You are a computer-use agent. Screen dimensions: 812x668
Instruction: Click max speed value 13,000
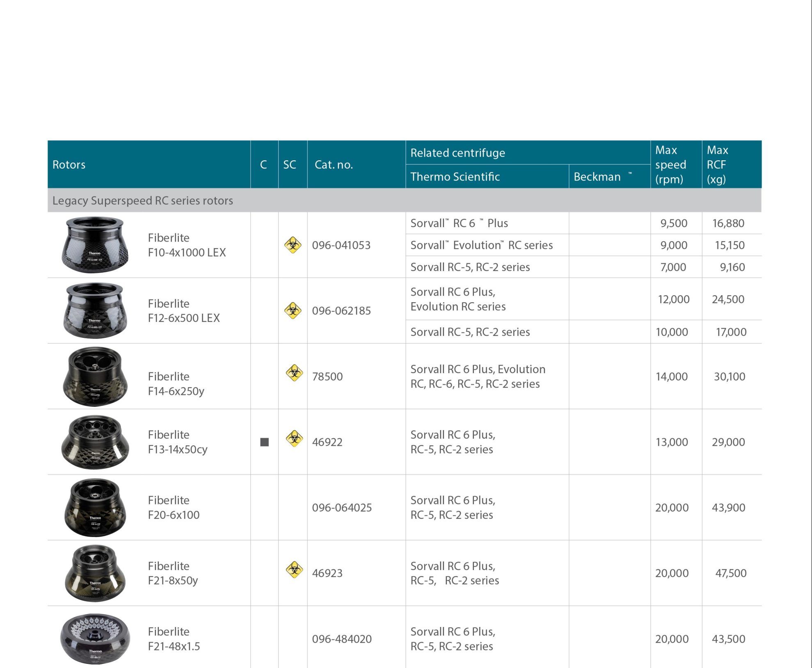[x=672, y=442]
